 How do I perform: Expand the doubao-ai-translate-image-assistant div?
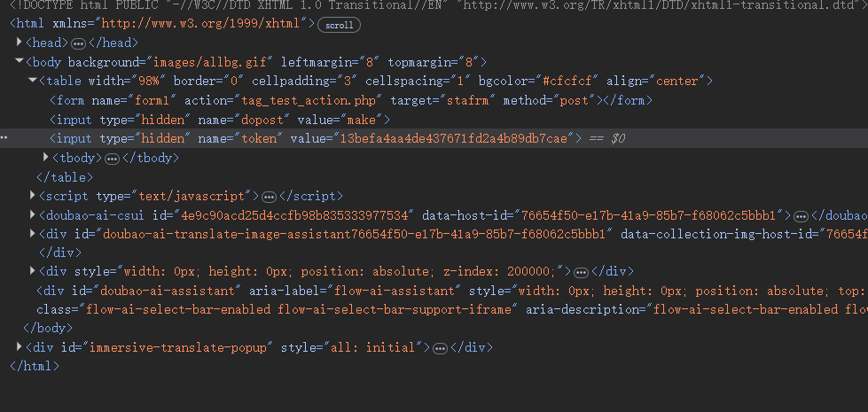tap(33, 235)
